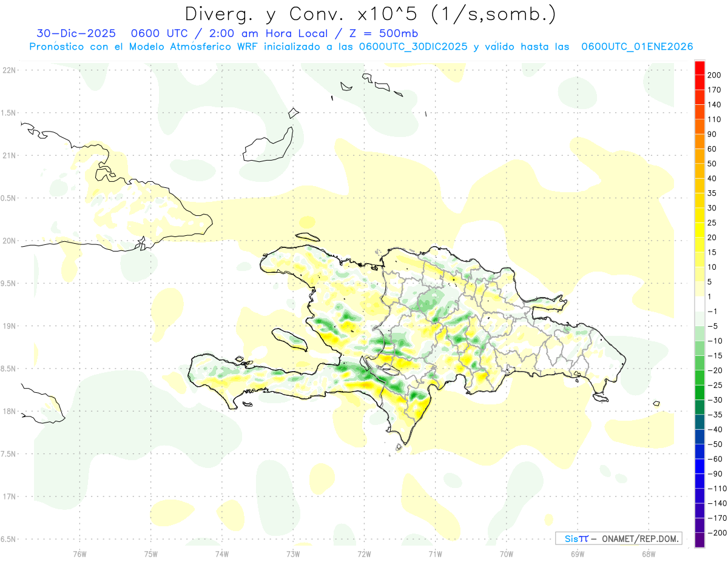Click the colorbar value label '170'

pos(715,90)
